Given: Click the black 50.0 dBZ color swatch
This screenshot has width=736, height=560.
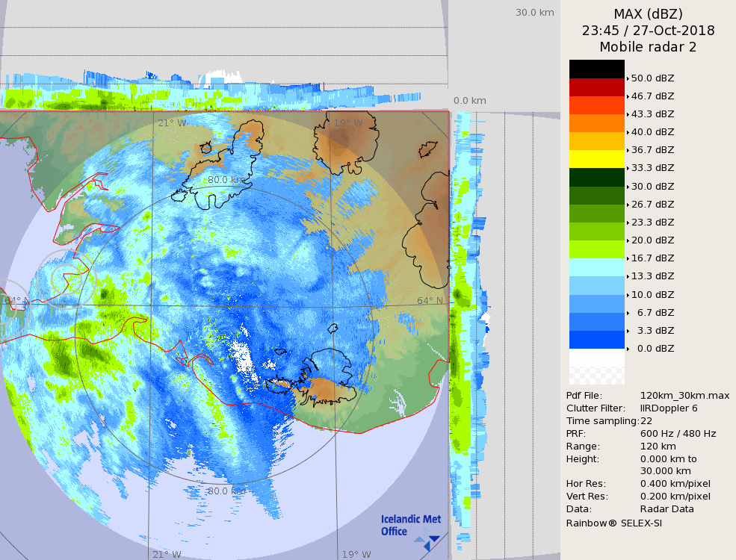Looking at the screenshot, I should coord(596,69).
